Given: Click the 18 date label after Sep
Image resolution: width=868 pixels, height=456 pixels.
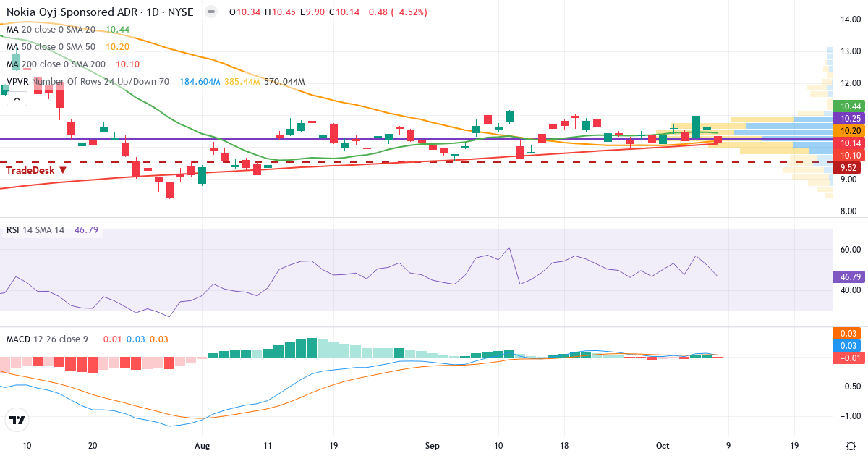Looking at the screenshot, I should [563, 446].
